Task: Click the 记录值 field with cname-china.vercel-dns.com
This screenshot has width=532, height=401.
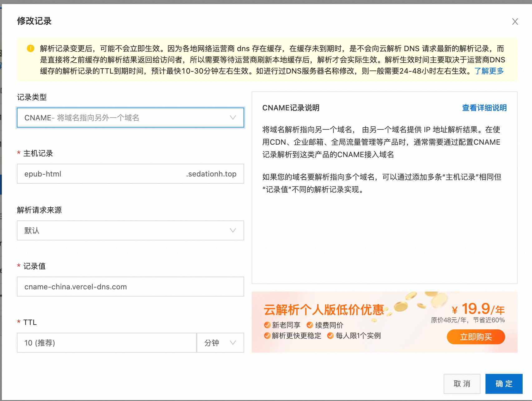Action: pos(131,287)
